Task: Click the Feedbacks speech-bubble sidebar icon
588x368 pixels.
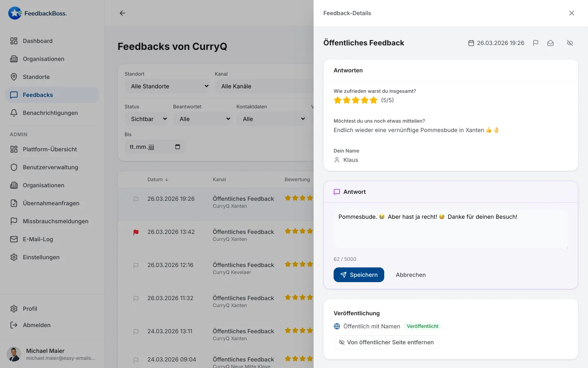Action: [14, 95]
